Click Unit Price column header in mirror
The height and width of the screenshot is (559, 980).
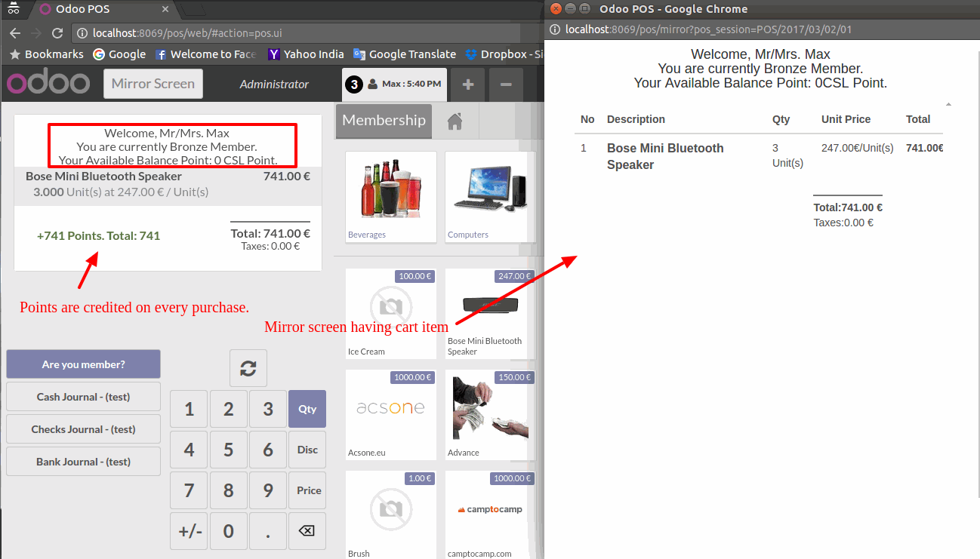(846, 119)
